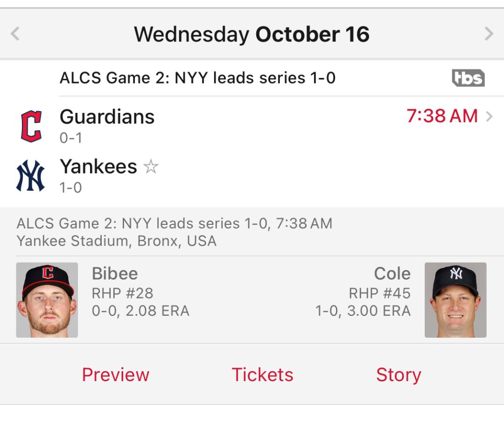The image size is (504, 438).
Task: Select pitcher name Cole
Action: pos(392,273)
